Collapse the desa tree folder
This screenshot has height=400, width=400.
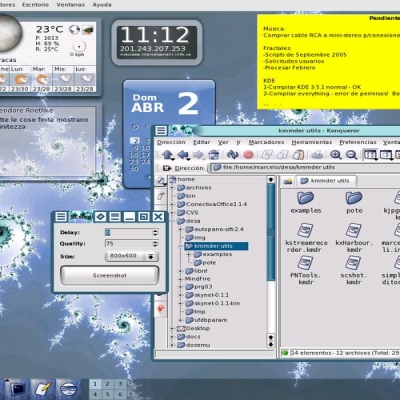coord(173,221)
